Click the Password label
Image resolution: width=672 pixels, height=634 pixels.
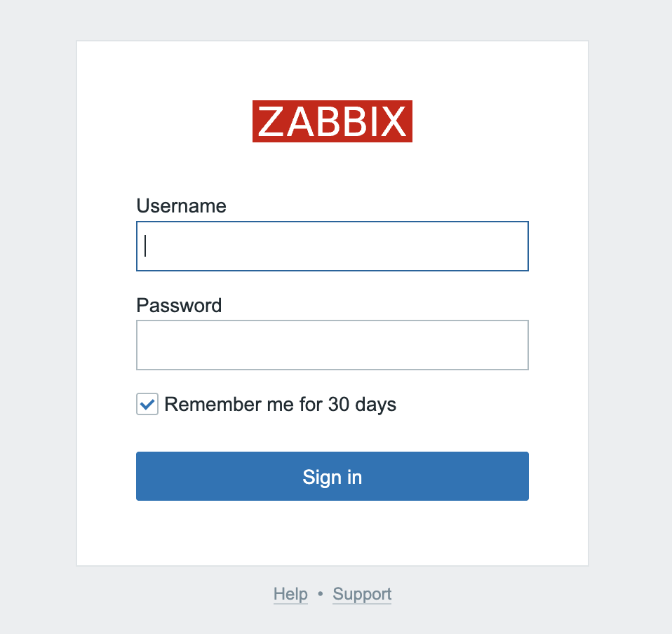tap(179, 305)
